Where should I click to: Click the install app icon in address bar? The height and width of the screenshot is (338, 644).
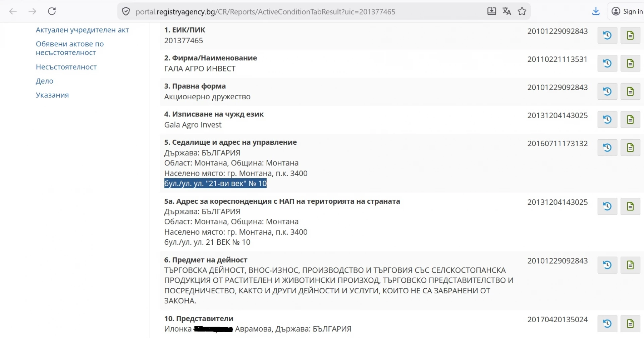(491, 11)
